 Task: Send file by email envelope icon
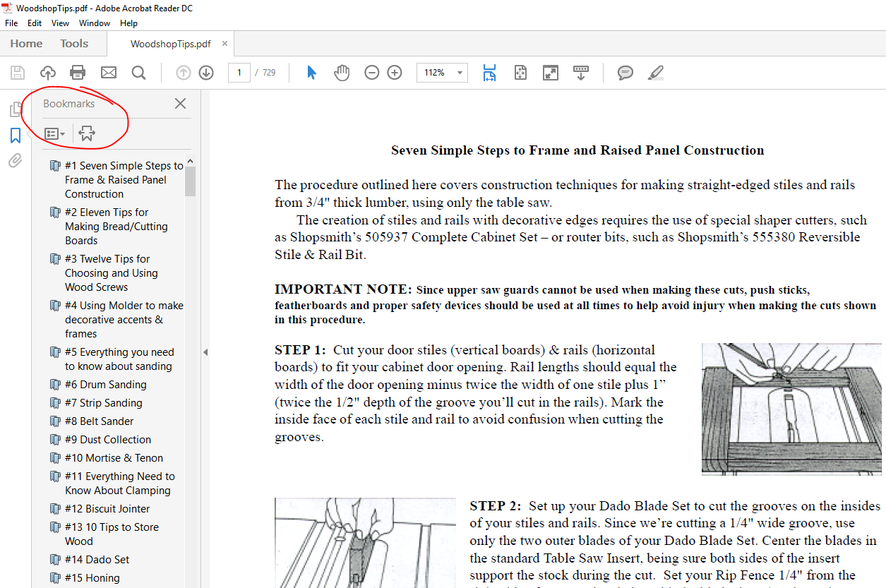pyautogui.click(x=108, y=73)
